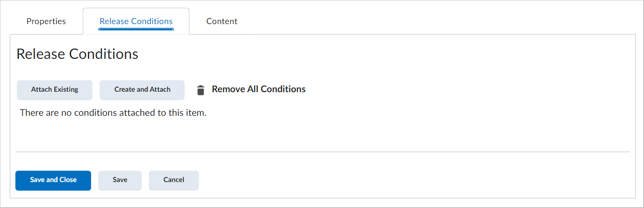Delete all conditions using the trash icon
644x208 pixels.
click(201, 90)
